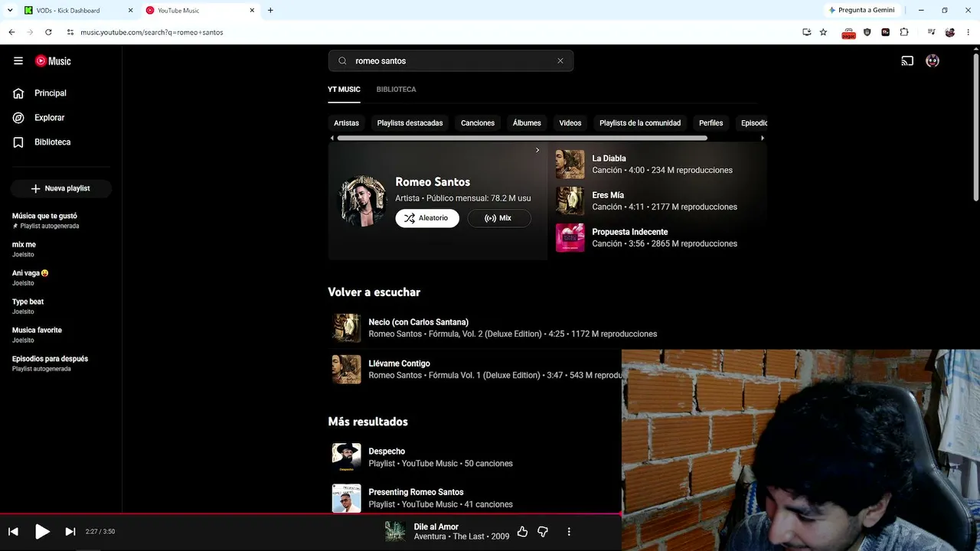Filter results by Playlists destacadas
The image size is (980, 551).
[410, 123]
